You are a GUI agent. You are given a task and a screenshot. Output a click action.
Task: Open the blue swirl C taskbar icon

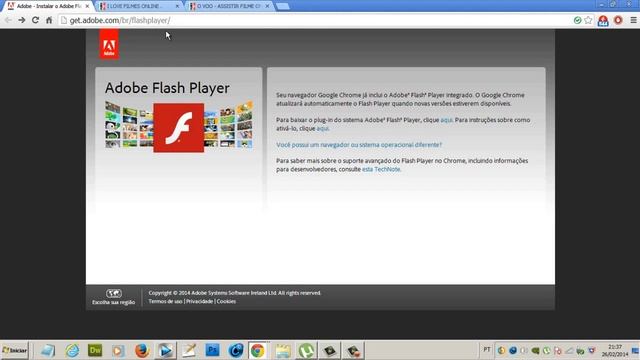[236, 350]
